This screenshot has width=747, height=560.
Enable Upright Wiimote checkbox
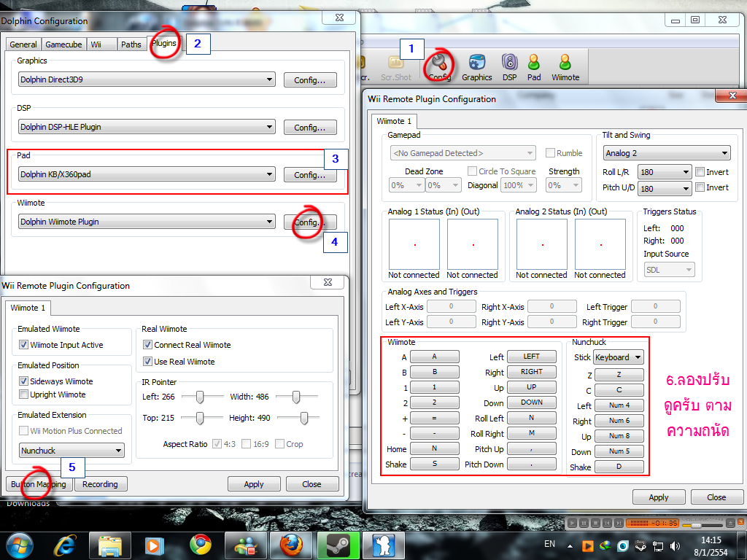point(23,394)
